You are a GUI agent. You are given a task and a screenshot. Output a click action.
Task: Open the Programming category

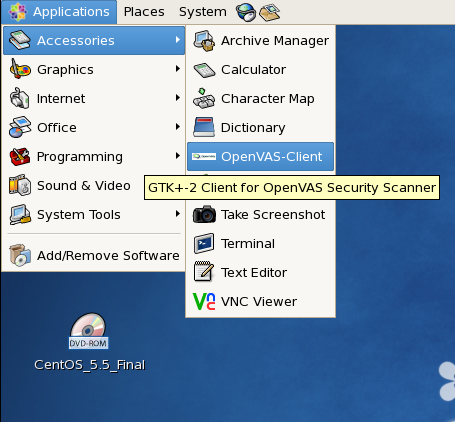pos(94,157)
